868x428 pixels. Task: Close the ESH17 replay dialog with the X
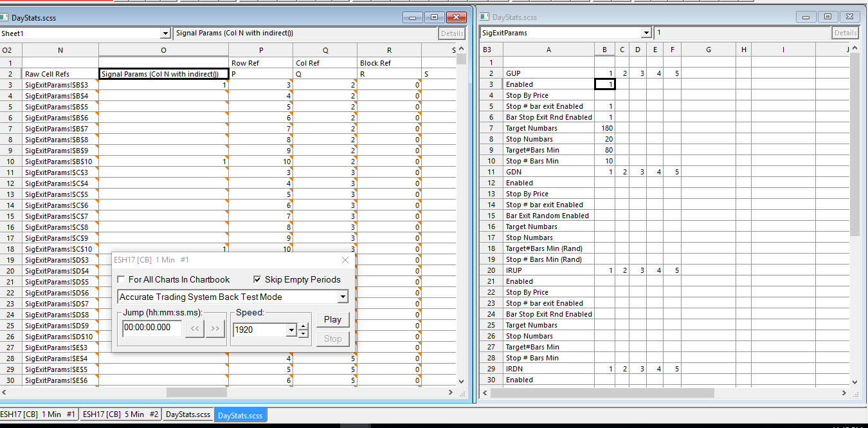tap(345, 260)
